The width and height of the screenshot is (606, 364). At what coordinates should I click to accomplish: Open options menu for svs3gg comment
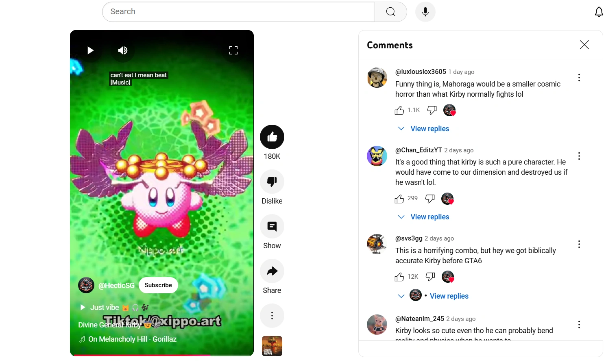click(579, 244)
